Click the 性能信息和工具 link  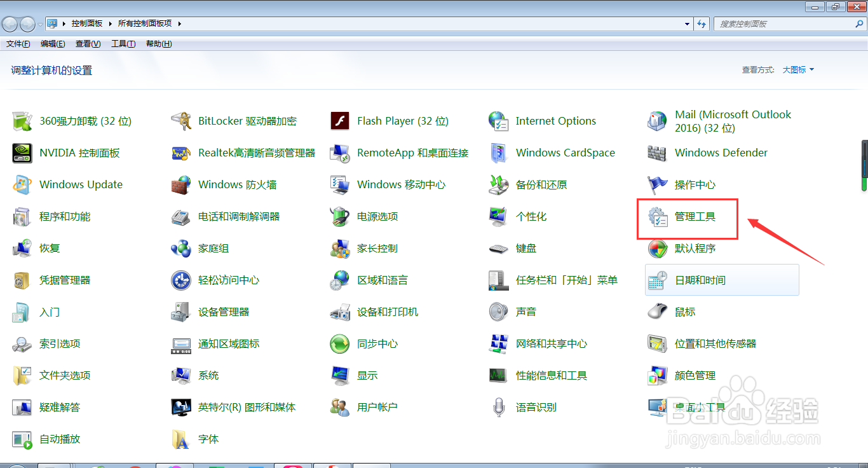point(552,375)
